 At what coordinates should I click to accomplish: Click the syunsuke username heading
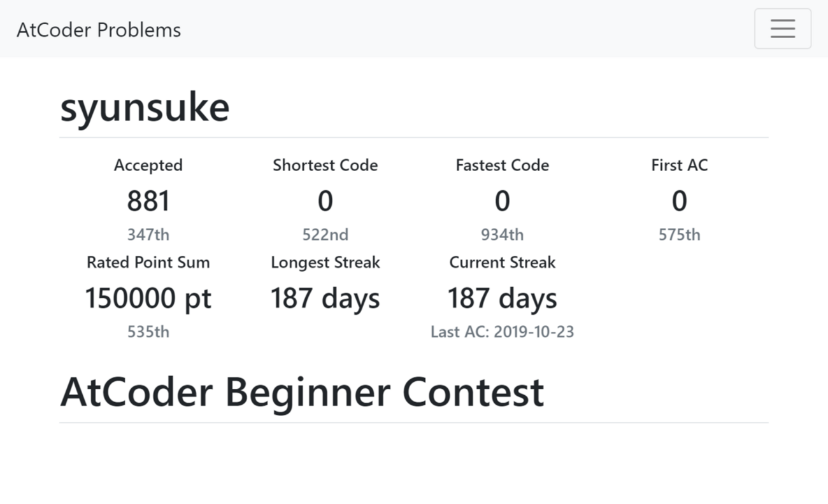pos(145,108)
